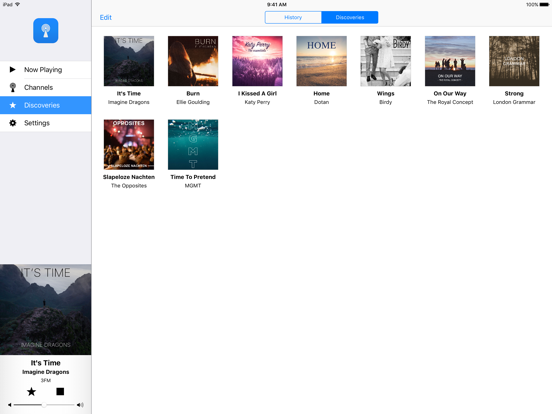552x414 pixels.
Task: Open the Slapeloze Nachten album artwork
Action: [129, 144]
